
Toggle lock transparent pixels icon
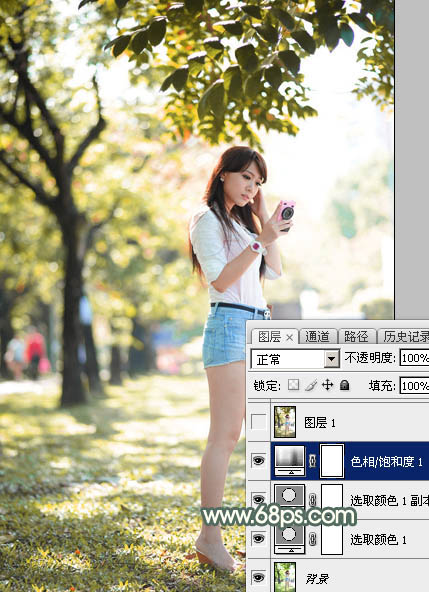coord(293,385)
